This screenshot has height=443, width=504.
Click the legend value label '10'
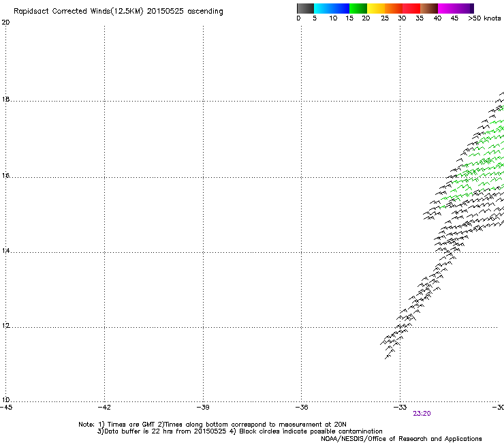click(x=333, y=18)
